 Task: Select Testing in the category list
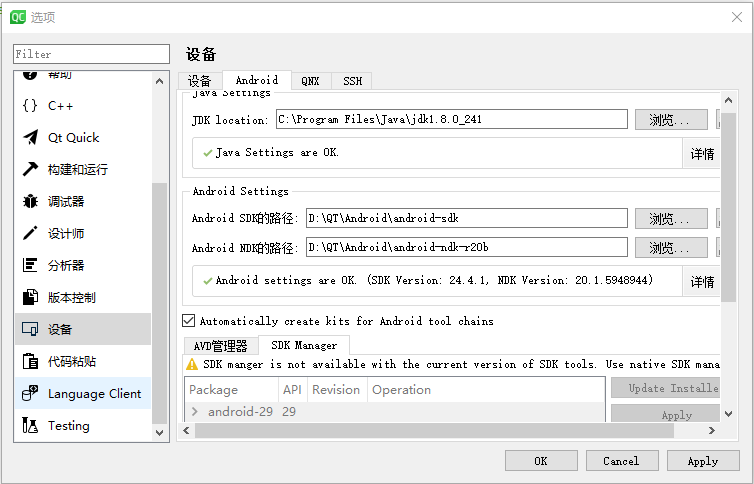83,425
